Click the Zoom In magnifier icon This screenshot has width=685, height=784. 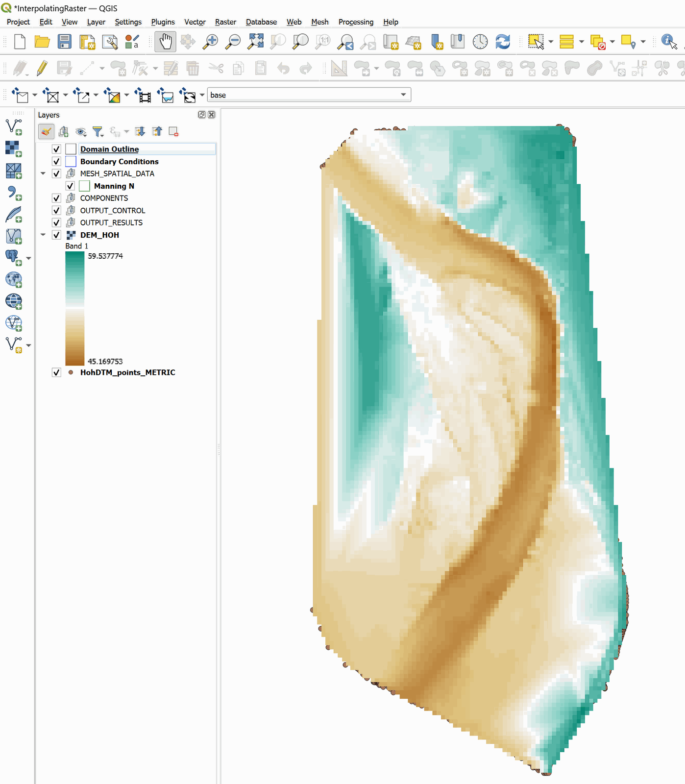[x=211, y=42]
